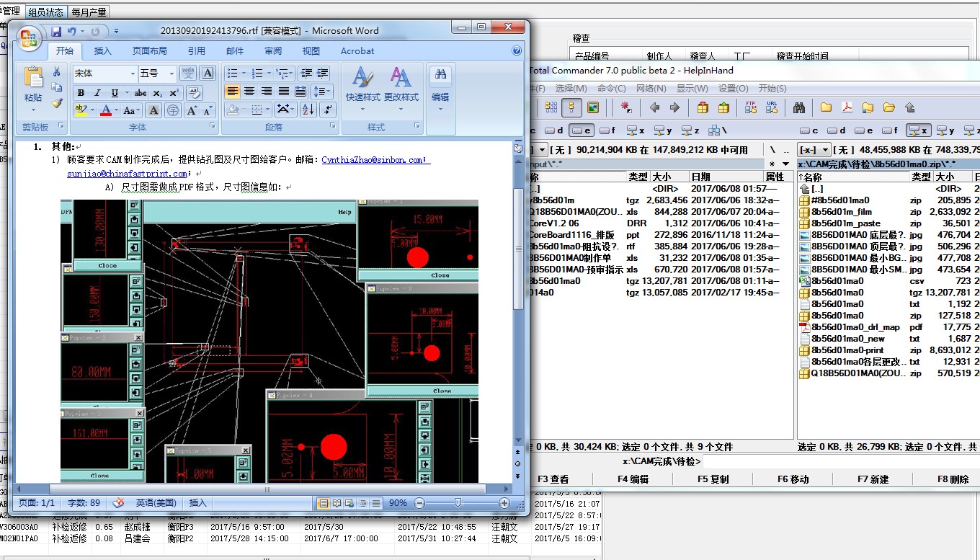Viewport: 980px width, 560px height.
Task: Activate the Format Painter brush
Action: (x=56, y=104)
